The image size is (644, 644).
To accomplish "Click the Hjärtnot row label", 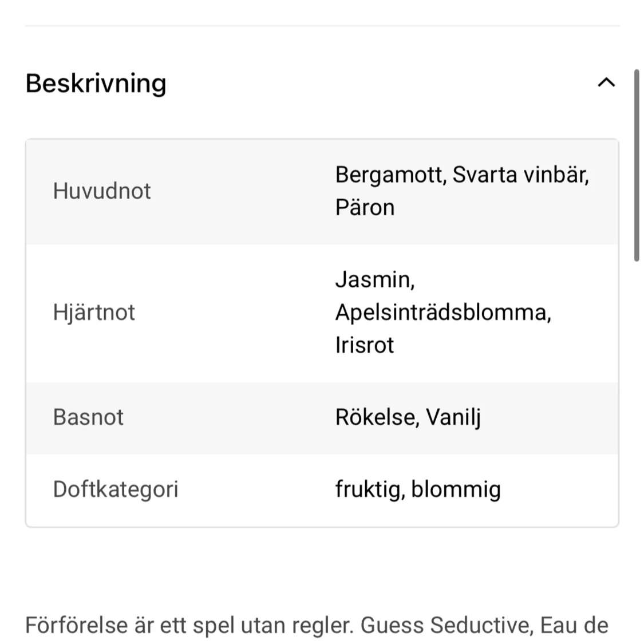I will click(94, 312).
